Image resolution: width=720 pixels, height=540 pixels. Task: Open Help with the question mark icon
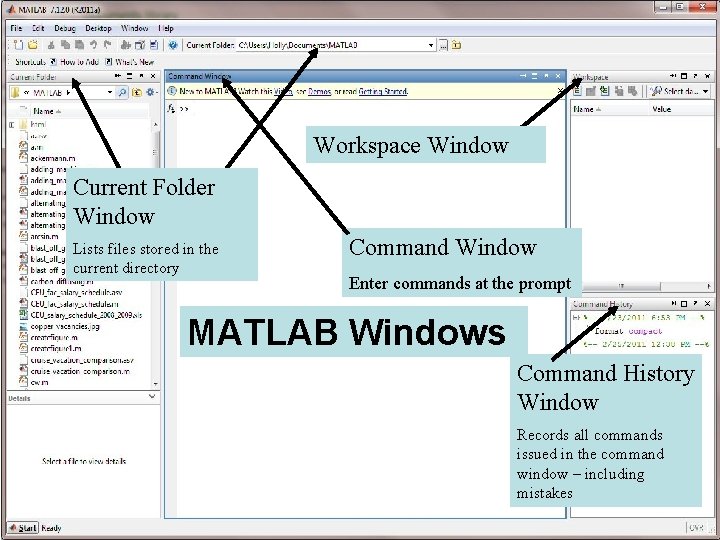pos(173,45)
